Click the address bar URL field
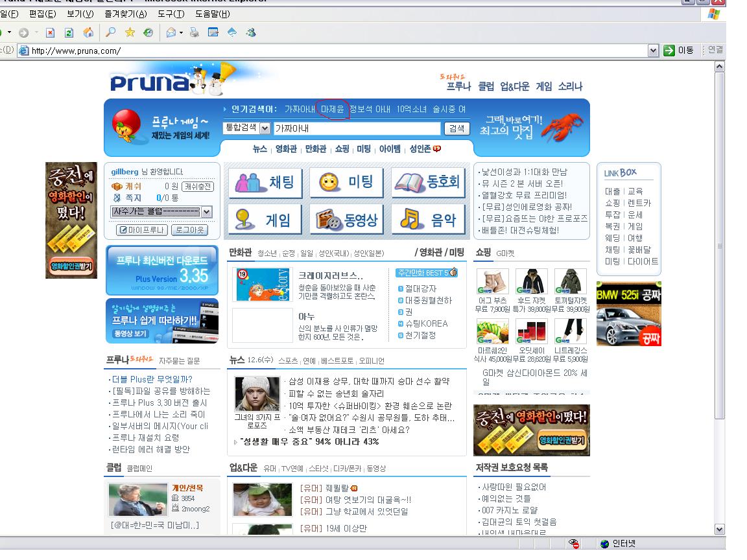Image resolution: width=747 pixels, height=560 pixels. tap(338, 51)
